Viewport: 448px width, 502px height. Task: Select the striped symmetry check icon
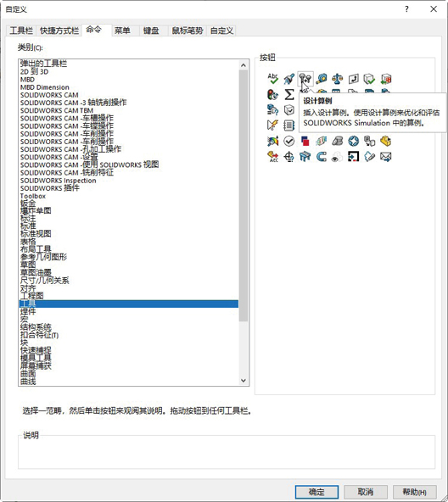(x=322, y=141)
